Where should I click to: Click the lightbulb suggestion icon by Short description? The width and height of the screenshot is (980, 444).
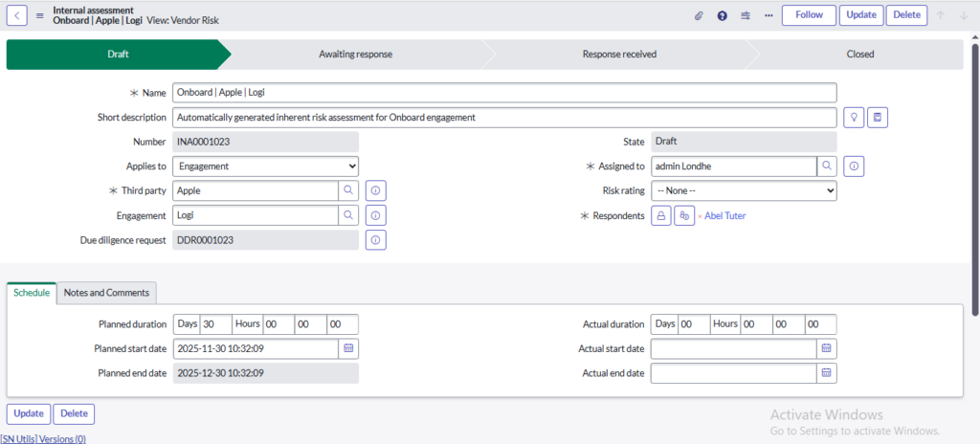pos(855,118)
